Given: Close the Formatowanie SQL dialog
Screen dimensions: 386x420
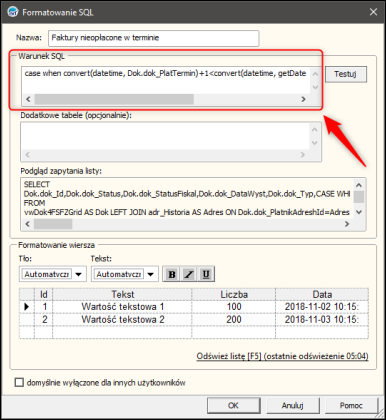Looking at the screenshot, I should pyautogui.click(x=373, y=12).
